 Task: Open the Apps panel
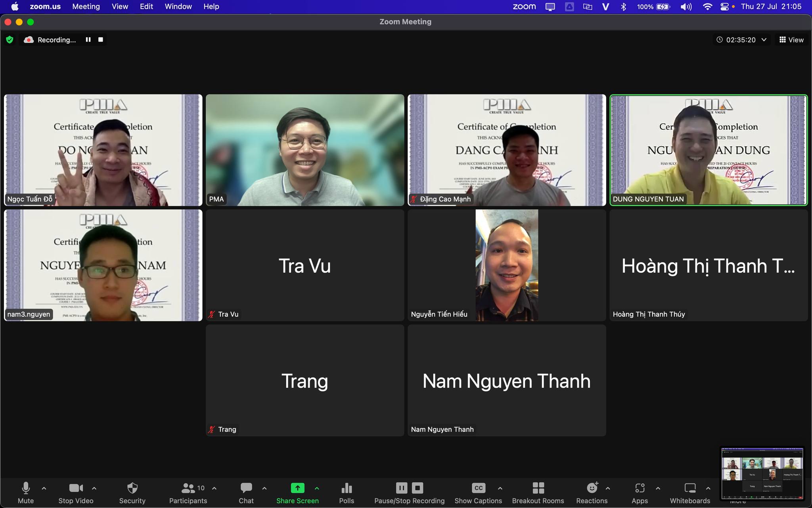640,493
